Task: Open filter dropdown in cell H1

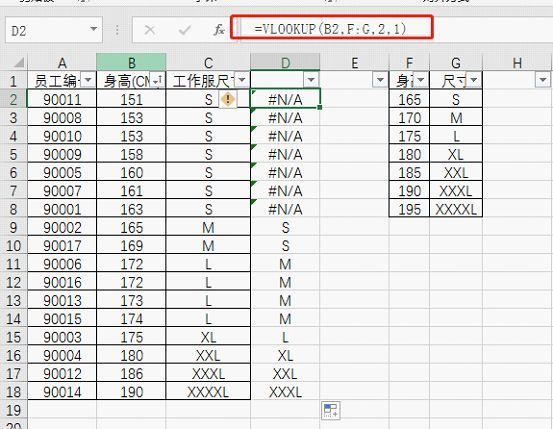Action: coord(542,80)
